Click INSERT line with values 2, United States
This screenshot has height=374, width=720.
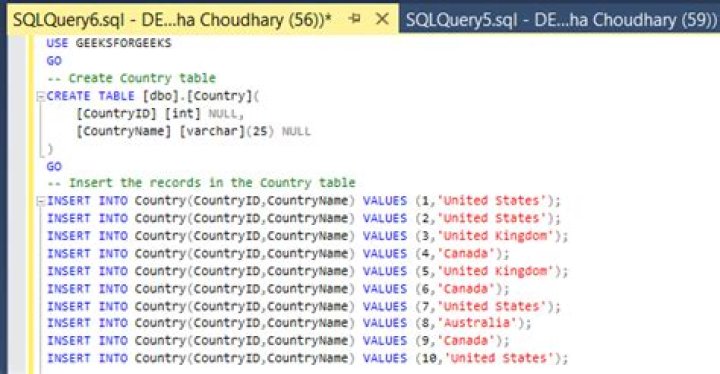(x=304, y=218)
